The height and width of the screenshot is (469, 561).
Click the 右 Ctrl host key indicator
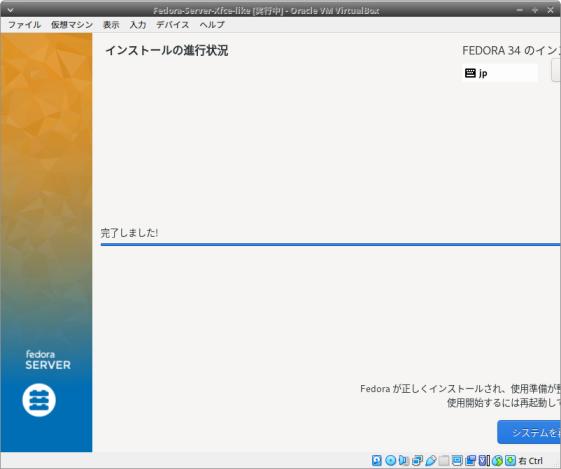[531, 461]
